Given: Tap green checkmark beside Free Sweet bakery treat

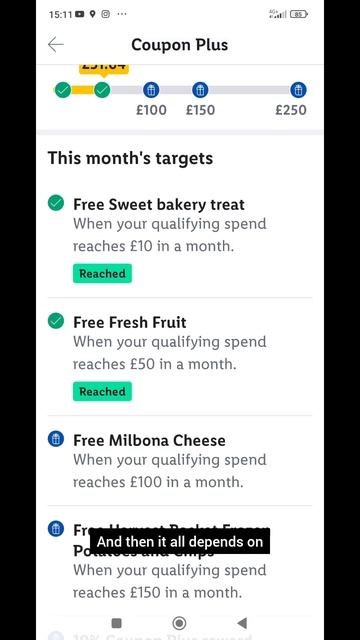Looking at the screenshot, I should pyautogui.click(x=56, y=203).
